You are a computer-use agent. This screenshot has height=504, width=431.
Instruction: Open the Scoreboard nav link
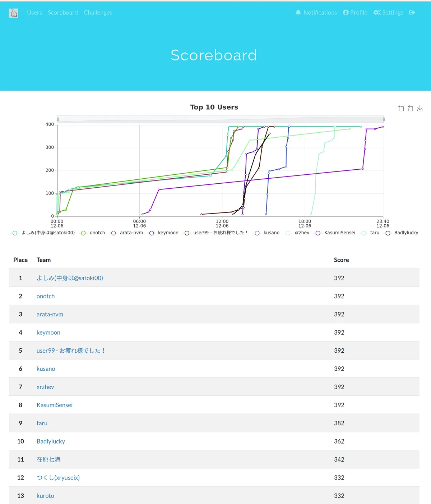point(62,13)
